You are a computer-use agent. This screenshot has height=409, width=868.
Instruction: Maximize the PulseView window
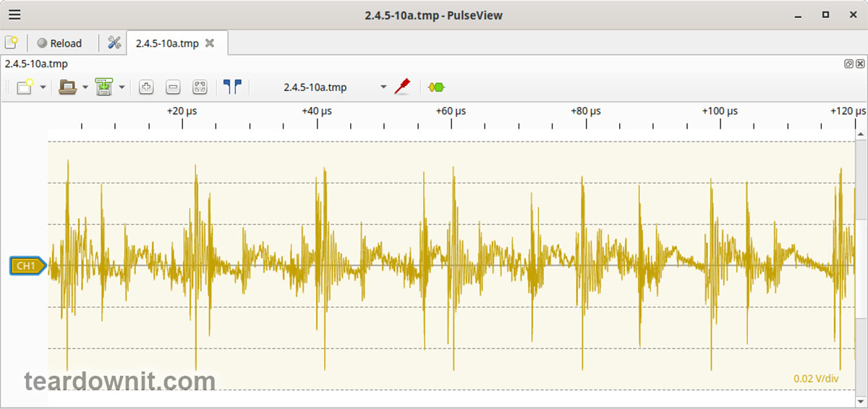tap(825, 14)
